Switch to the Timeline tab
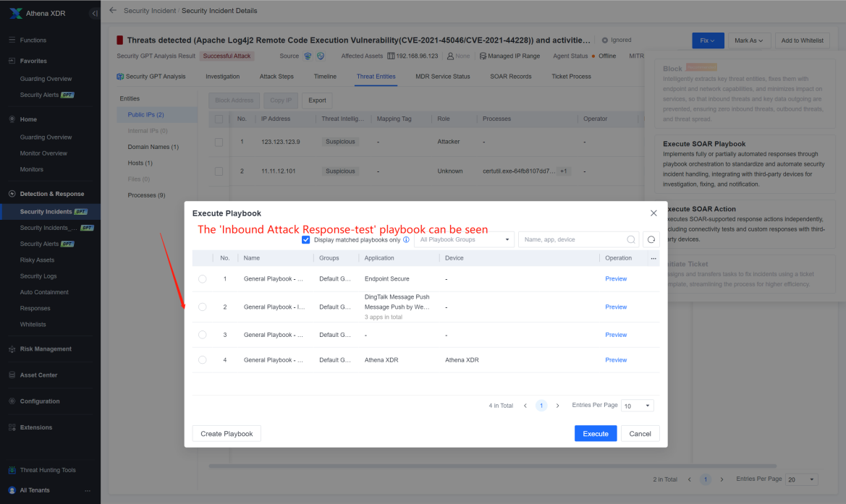The height and width of the screenshot is (504, 846). click(325, 77)
